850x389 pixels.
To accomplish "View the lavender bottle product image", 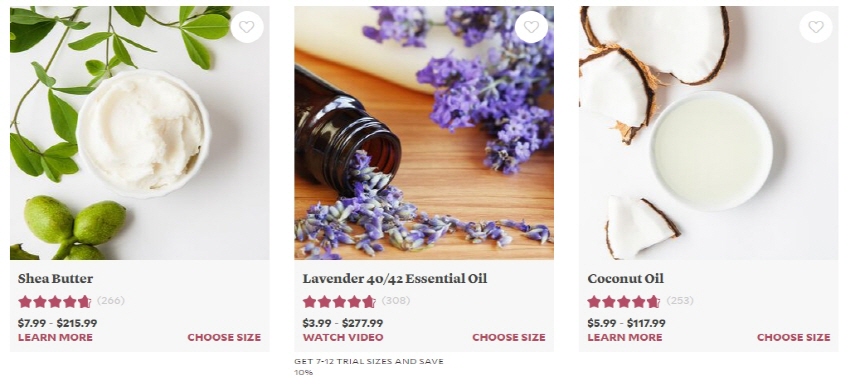I will pyautogui.click(x=424, y=133).
